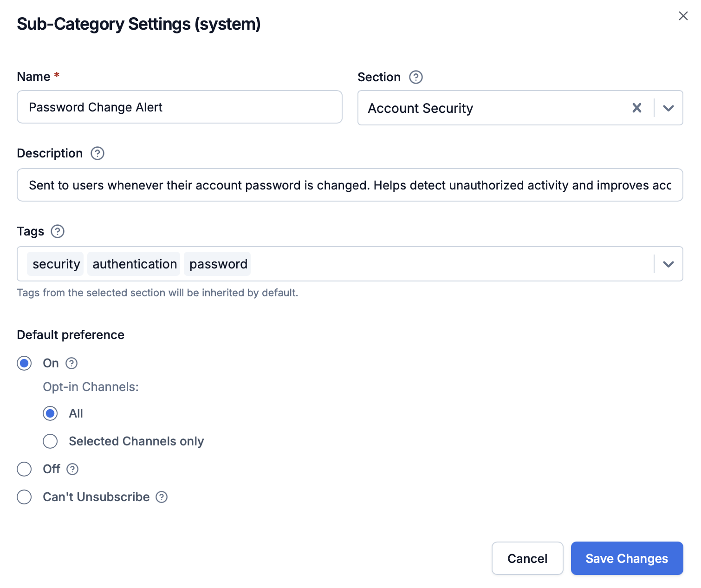Click the help icon beside On preference
The width and height of the screenshot is (701, 588).
point(71,363)
